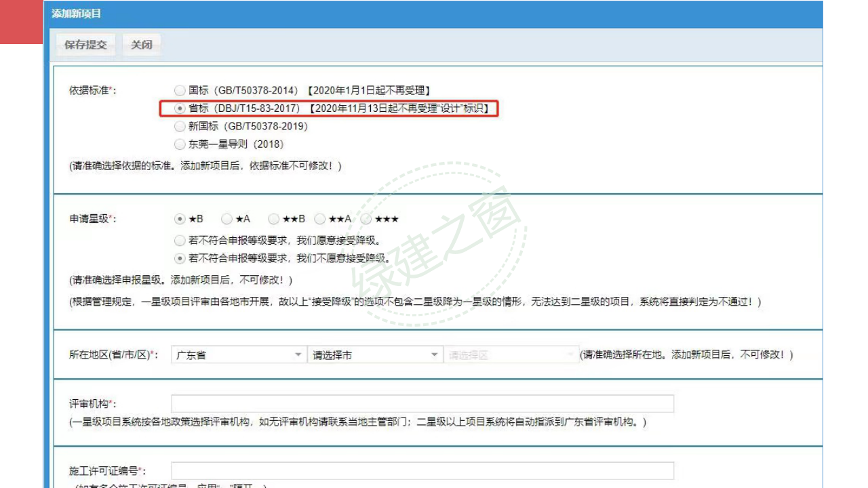The width and height of the screenshot is (868, 488).
Task: Select the ★B star rating
Action: (179, 218)
